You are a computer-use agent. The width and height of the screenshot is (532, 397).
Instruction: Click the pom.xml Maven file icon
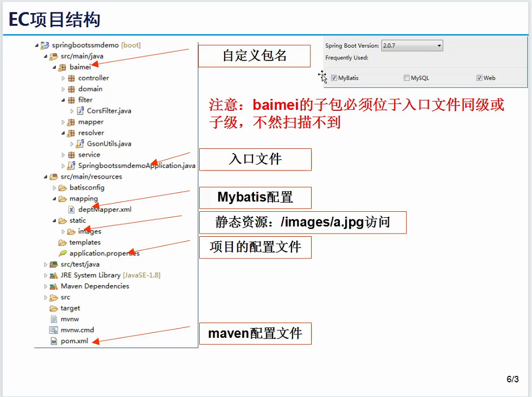(54, 341)
